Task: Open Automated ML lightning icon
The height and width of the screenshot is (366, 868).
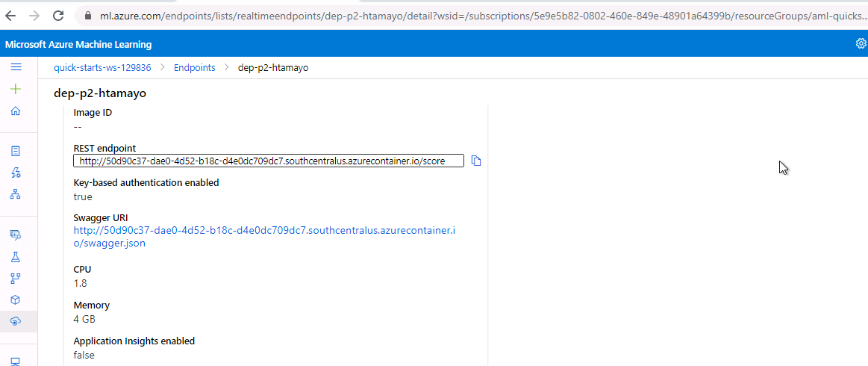Action: tap(16, 173)
